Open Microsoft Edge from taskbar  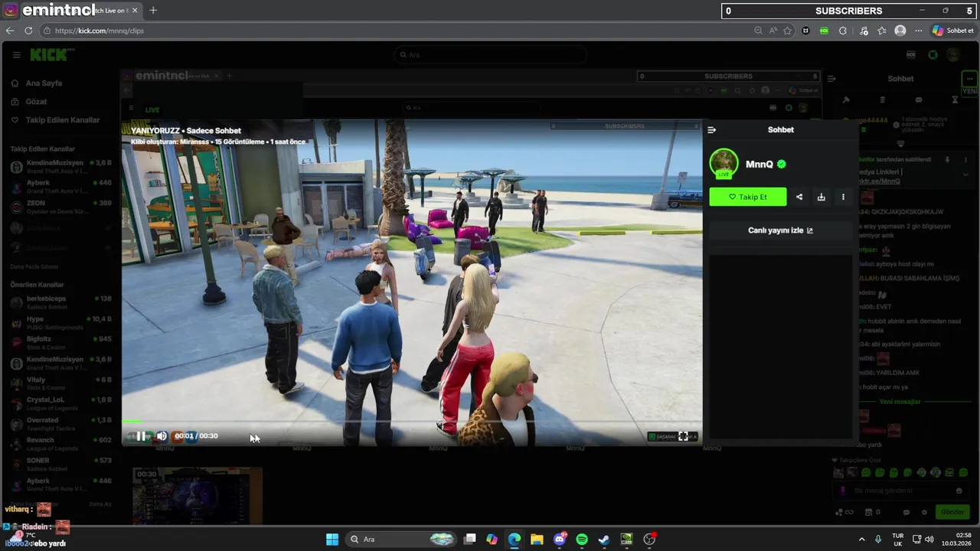click(514, 540)
